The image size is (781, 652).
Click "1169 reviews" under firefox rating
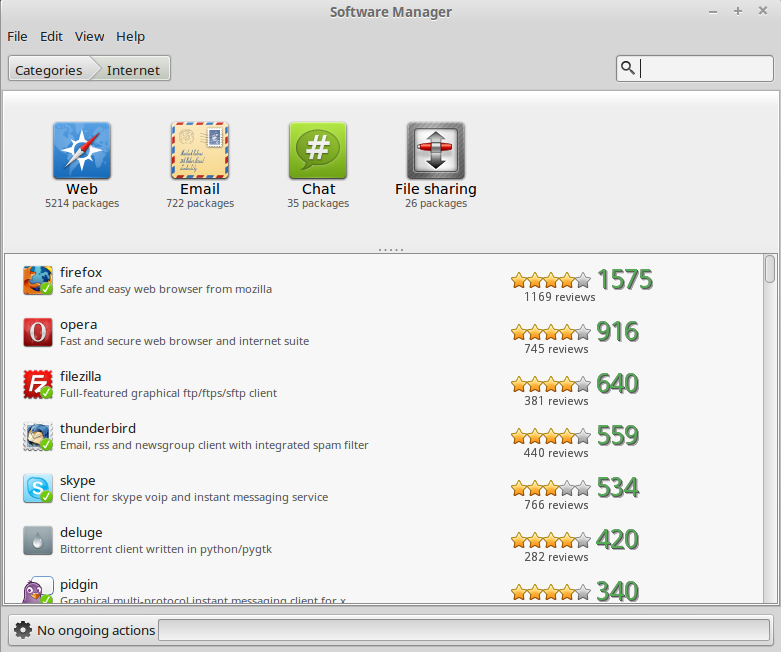point(559,297)
